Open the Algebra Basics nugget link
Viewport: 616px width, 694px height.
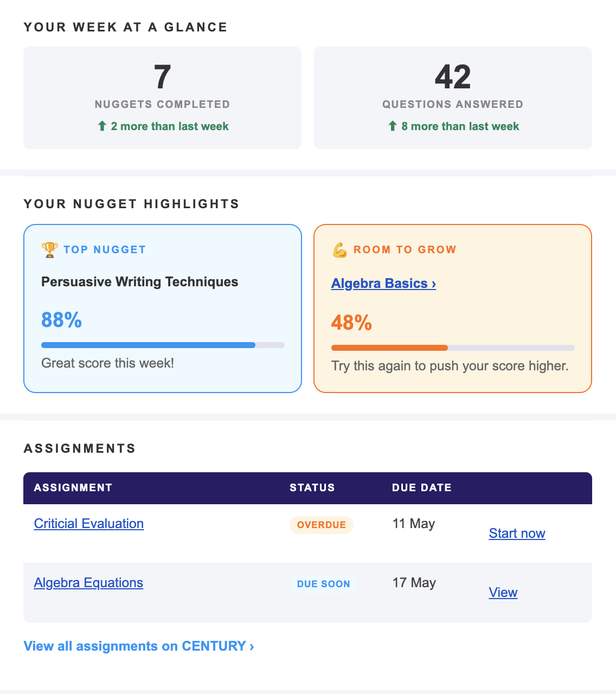point(383,284)
